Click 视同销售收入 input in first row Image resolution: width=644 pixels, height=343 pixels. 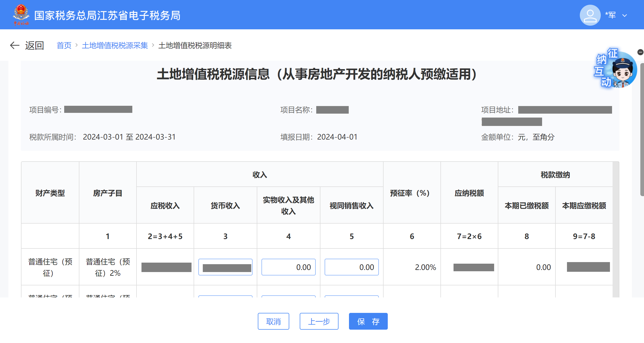point(352,267)
